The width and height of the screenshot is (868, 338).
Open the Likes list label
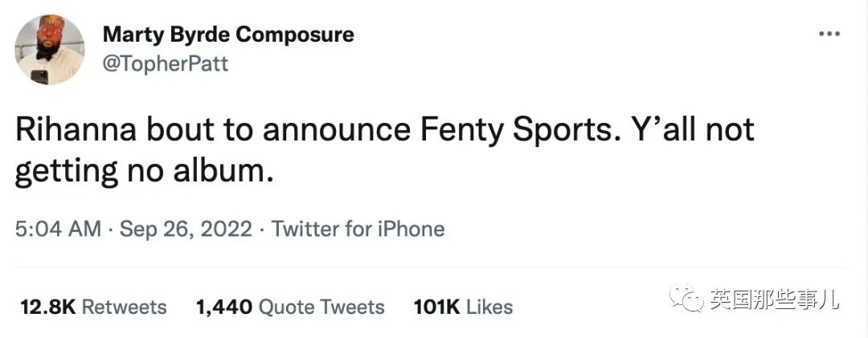[489, 307]
